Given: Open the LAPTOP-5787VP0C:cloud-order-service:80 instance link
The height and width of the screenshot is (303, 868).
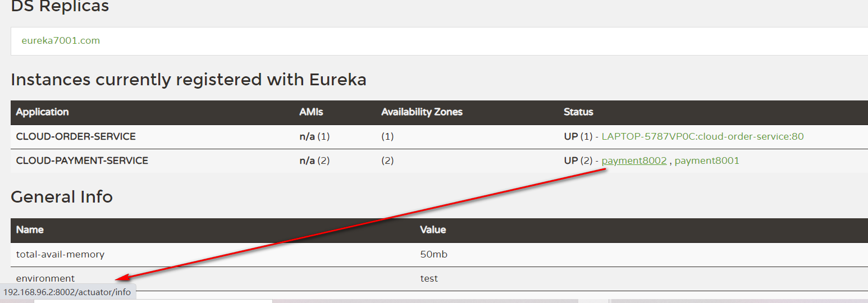Looking at the screenshot, I should coord(702,136).
